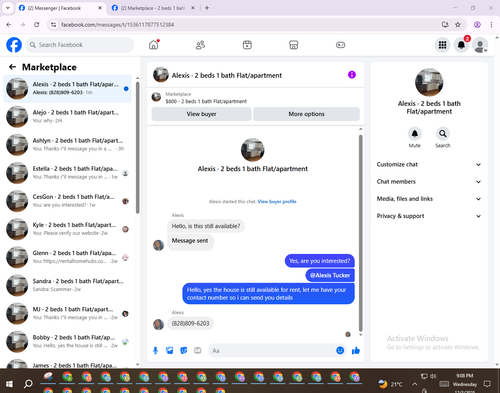
Task: Reload the page with refresh icon
Action: 37,25
